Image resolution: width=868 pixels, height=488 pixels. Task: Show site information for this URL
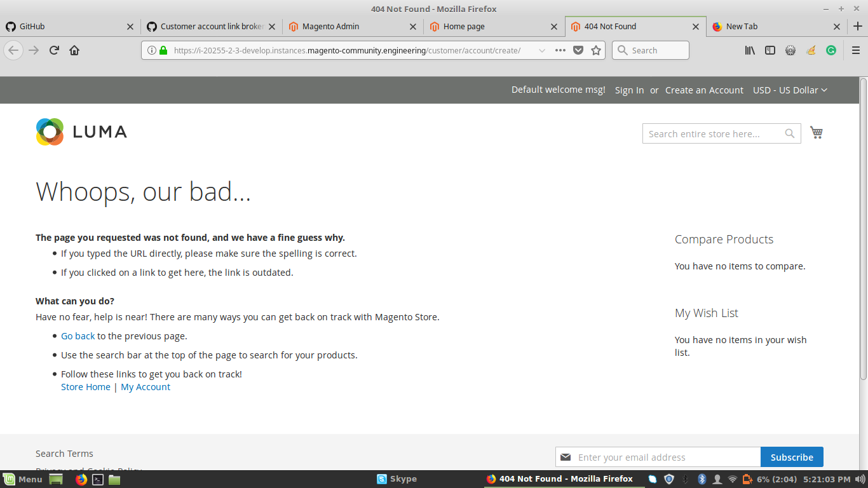[x=151, y=50]
